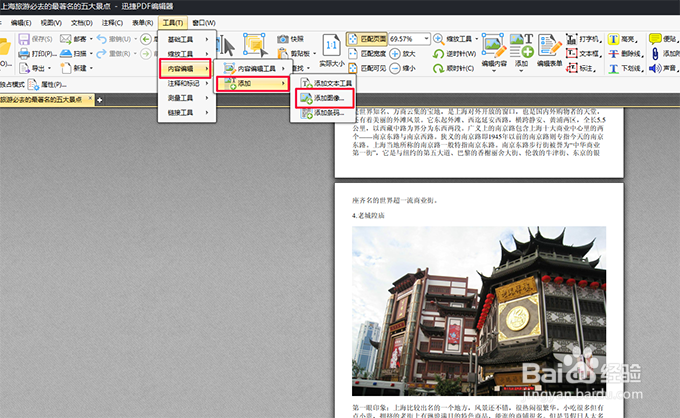Click the Zoom Tool (缩放工具) magnifier icon

(438, 39)
